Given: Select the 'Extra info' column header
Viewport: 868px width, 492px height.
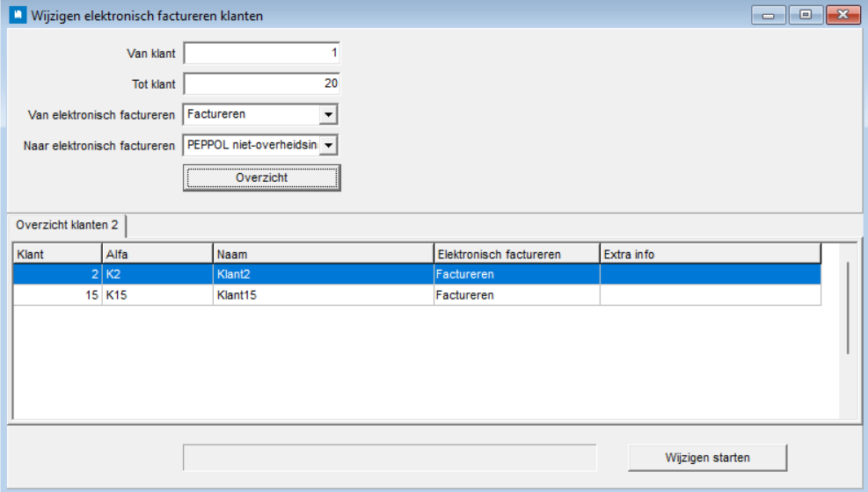Looking at the screenshot, I should 710,254.
